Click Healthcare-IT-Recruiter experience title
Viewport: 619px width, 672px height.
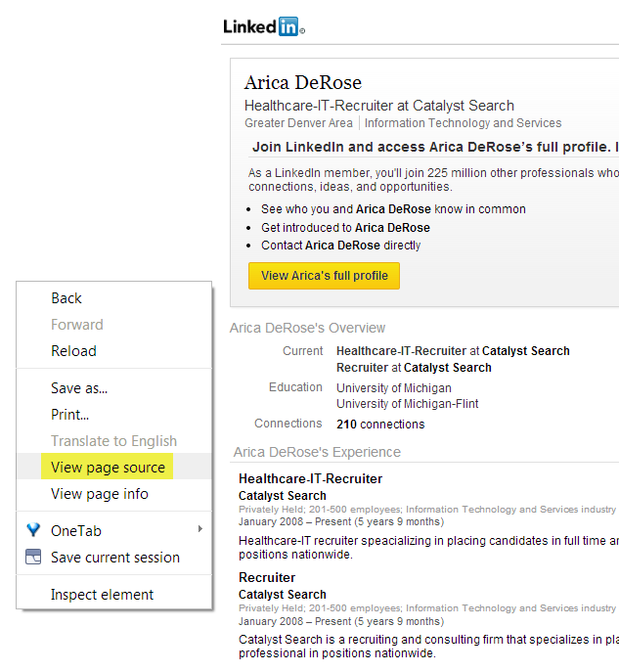[310, 478]
